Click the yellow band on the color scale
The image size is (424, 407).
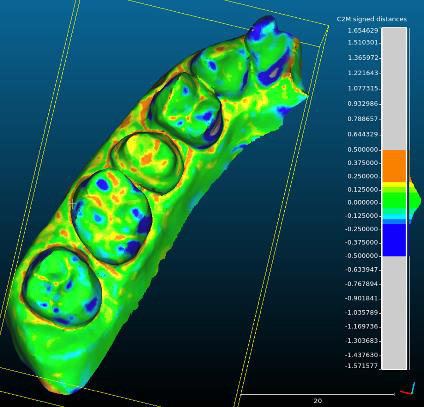pos(394,184)
